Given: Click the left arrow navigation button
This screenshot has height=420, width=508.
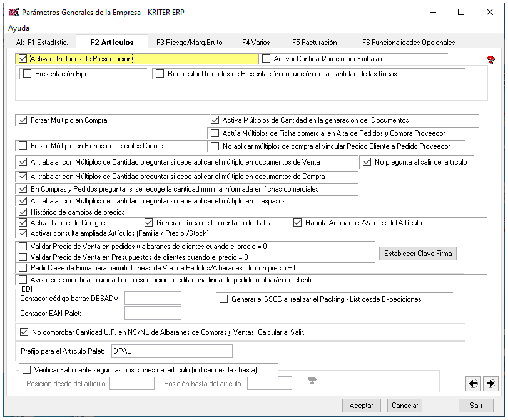Looking at the screenshot, I should (x=473, y=384).
